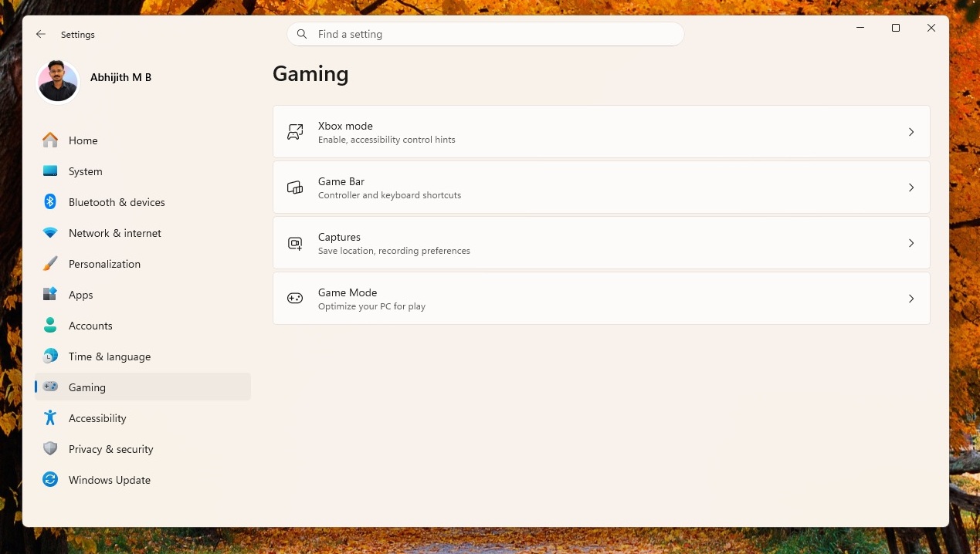The width and height of the screenshot is (980, 554).
Task: Click the Accessibility figure icon
Action: (50, 418)
